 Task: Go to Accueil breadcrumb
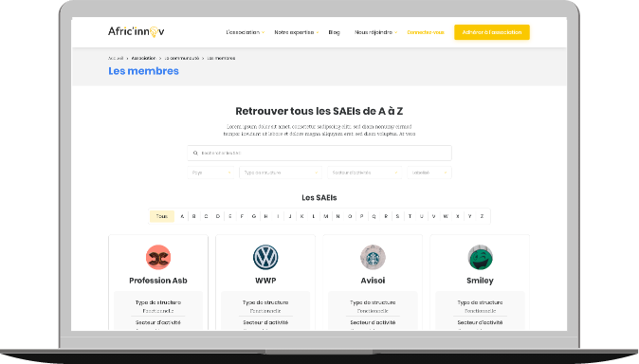(116, 58)
